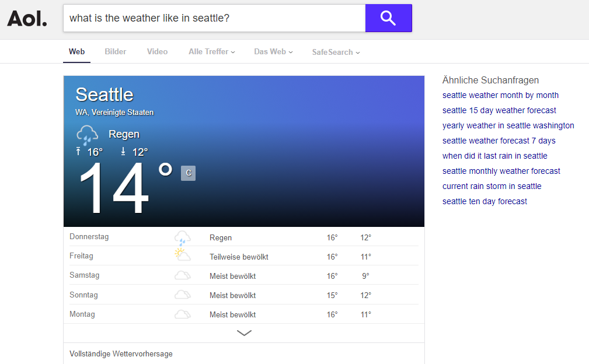Click the purple search magnifier button
Image resolution: width=589 pixels, height=364 pixels.
click(x=388, y=18)
